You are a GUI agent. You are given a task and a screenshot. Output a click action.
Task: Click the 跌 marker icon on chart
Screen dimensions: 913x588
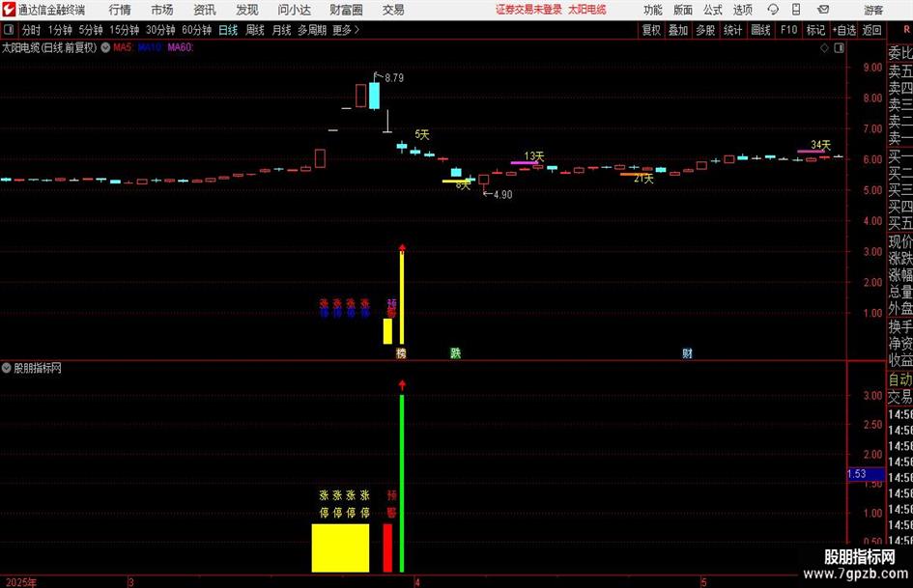pos(455,352)
